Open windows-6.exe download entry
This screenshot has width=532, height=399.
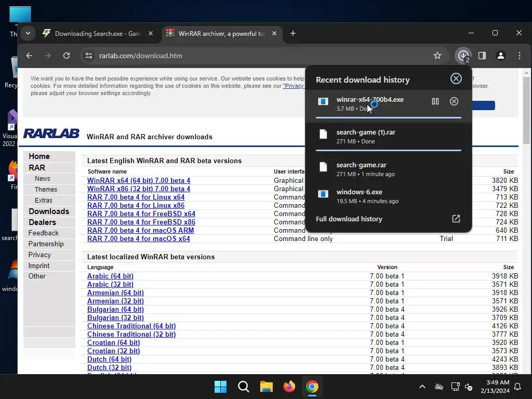(x=389, y=196)
